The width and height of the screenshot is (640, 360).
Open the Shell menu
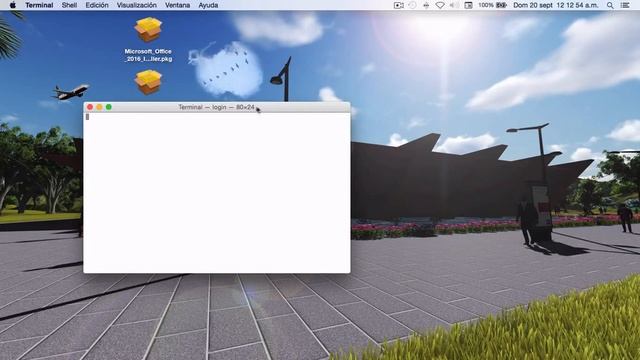pos(69,5)
